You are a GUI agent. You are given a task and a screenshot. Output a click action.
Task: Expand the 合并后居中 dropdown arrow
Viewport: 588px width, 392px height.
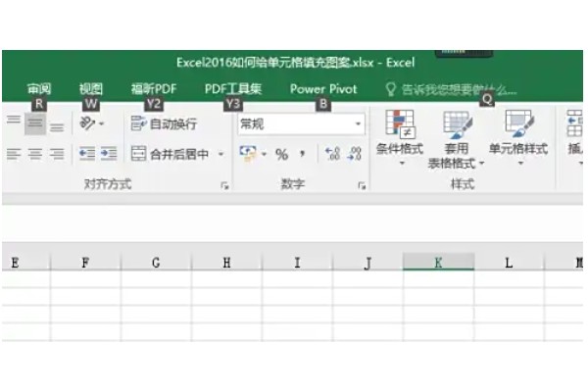(221, 154)
